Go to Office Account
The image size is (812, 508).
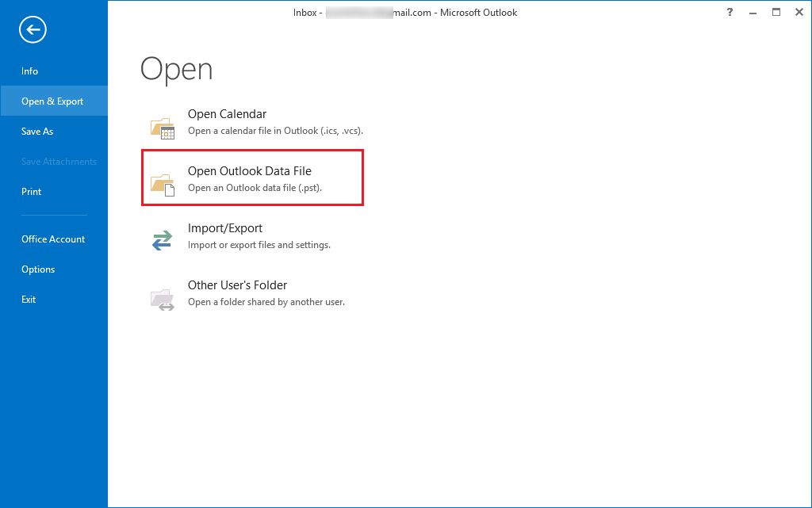tap(53, 239)
